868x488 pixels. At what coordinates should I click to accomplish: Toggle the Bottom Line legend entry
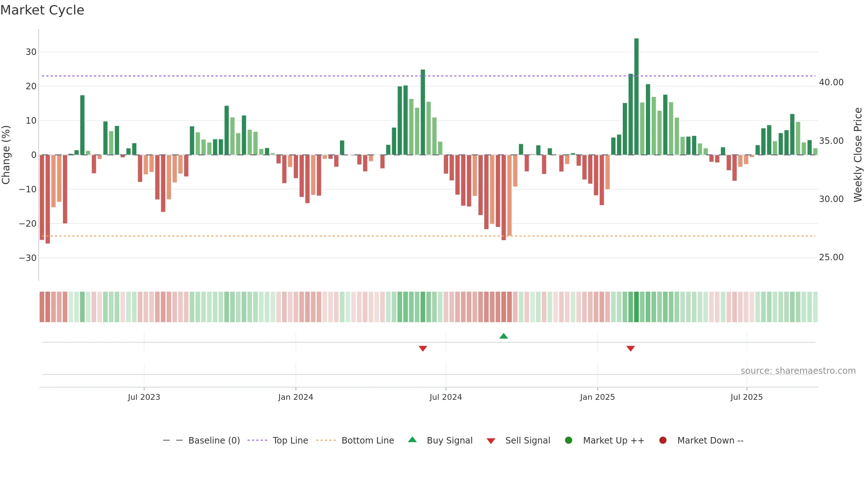(355, 440)
